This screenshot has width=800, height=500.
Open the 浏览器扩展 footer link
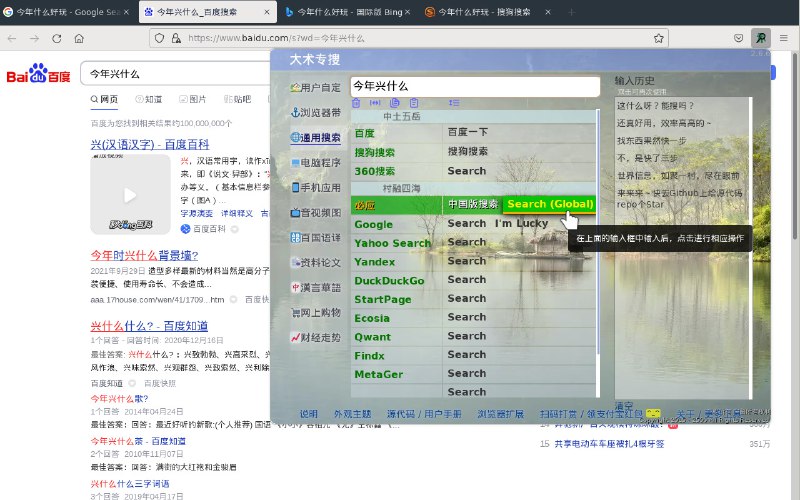tap(501, 414)
